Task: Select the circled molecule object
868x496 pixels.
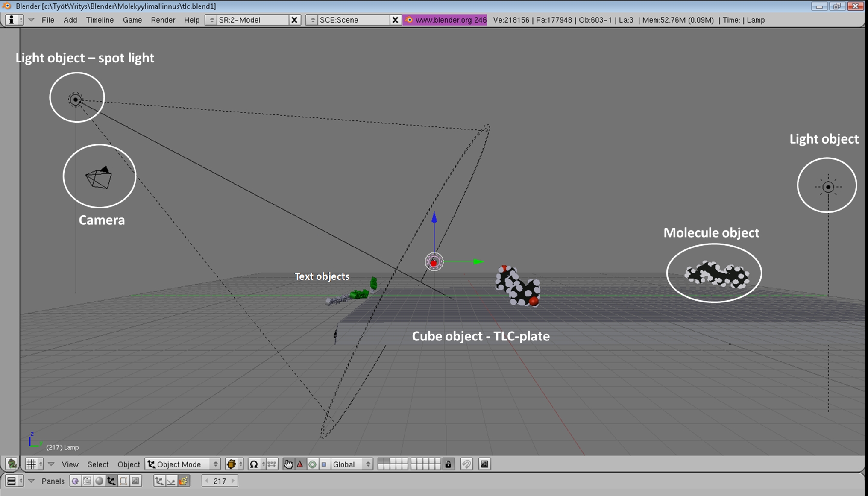Action: [716, 274]
